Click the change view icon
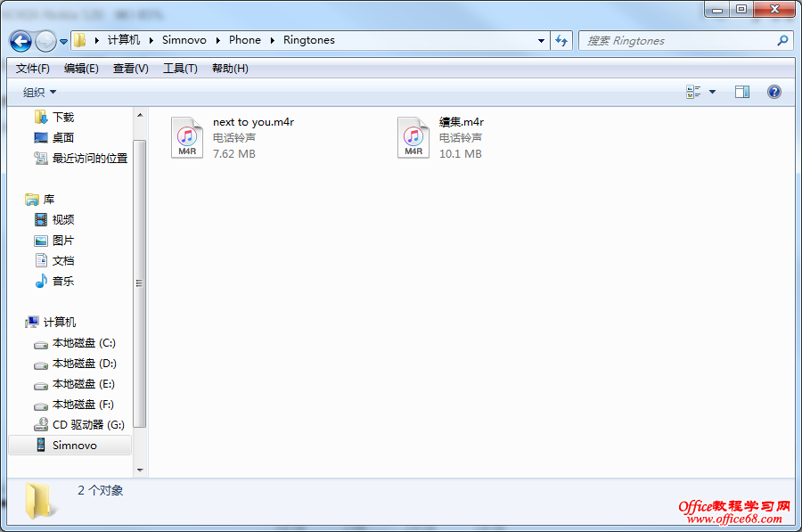Viewport: 802px width, 532px height. tap(693, 92)
